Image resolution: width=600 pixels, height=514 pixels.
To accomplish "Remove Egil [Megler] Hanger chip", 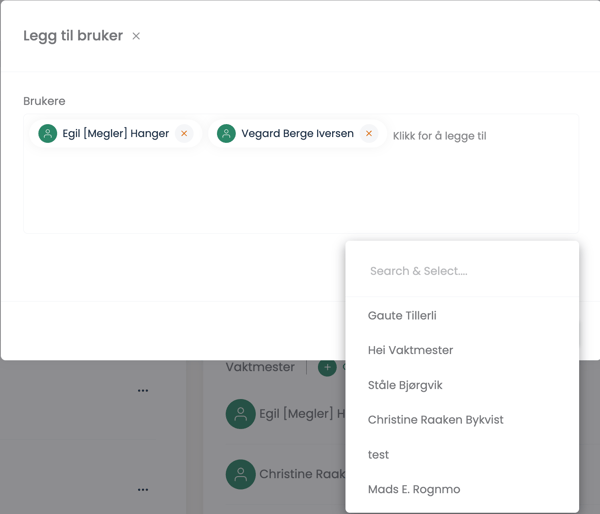I will pyautogui.click(x=184, y=133).
